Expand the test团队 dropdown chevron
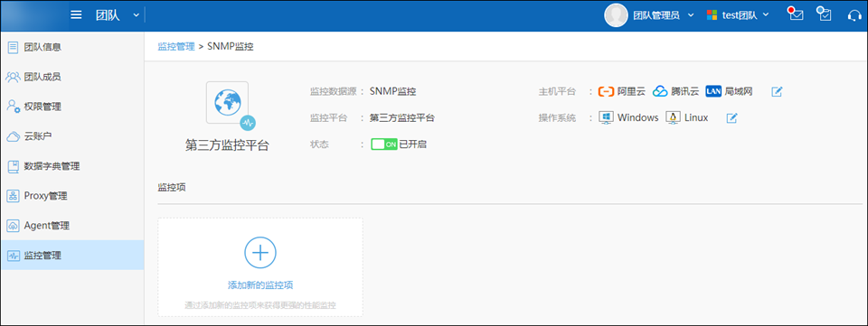Viewport: 868px width, 326px height. (x=766, y=15)
